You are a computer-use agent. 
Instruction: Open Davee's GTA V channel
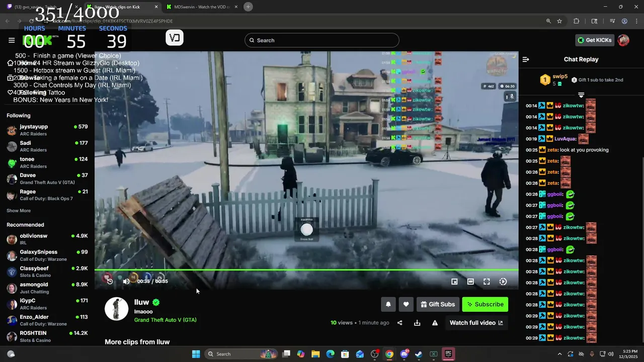pyautogui.click(x=47, y=178)
